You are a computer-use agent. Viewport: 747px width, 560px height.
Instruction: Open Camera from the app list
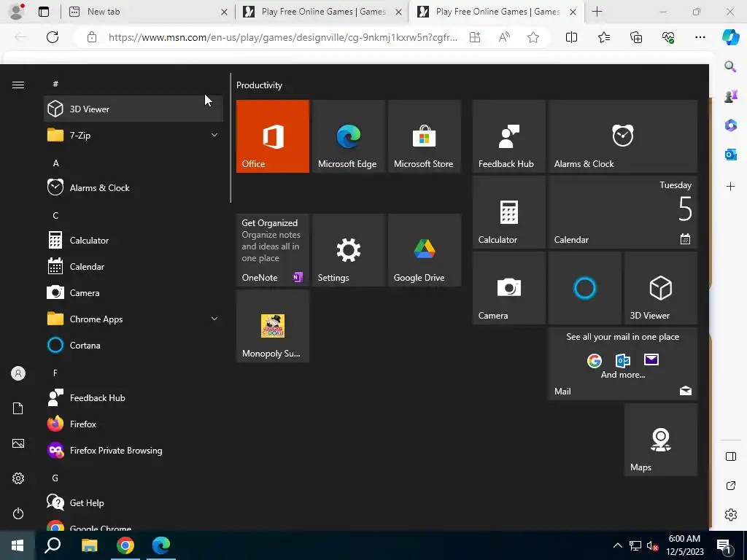tap(133, 293)
